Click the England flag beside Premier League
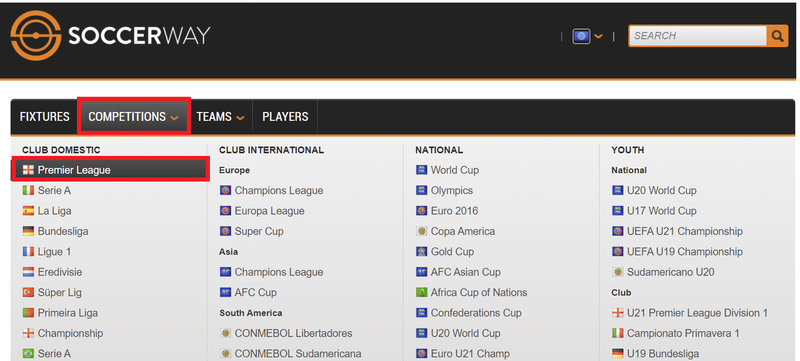The image size is (800, 361). tap(28, 170)
